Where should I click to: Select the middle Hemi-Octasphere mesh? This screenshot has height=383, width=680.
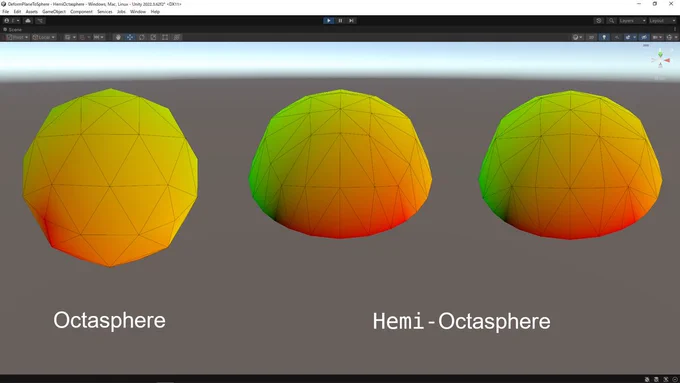340,164
